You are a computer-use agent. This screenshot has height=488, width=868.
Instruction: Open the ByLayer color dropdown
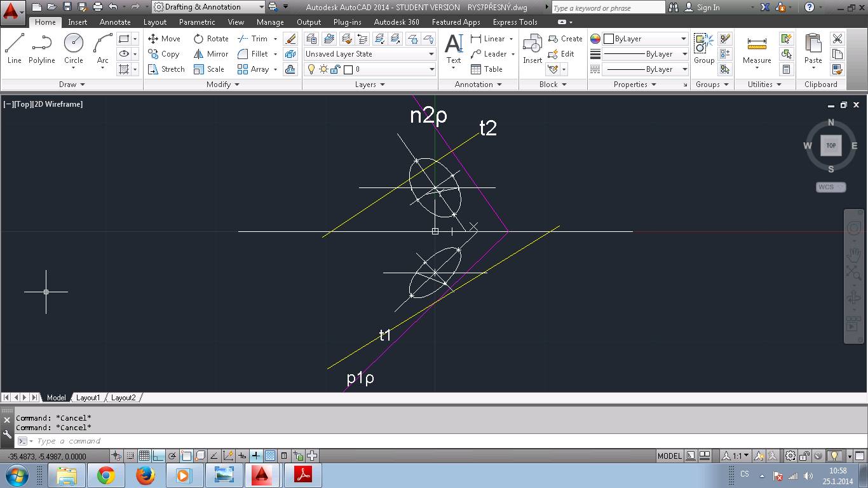(x=645, y=39)
